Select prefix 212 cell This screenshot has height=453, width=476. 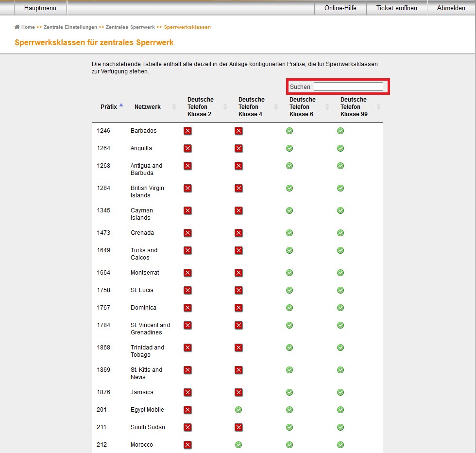(102, 445)
